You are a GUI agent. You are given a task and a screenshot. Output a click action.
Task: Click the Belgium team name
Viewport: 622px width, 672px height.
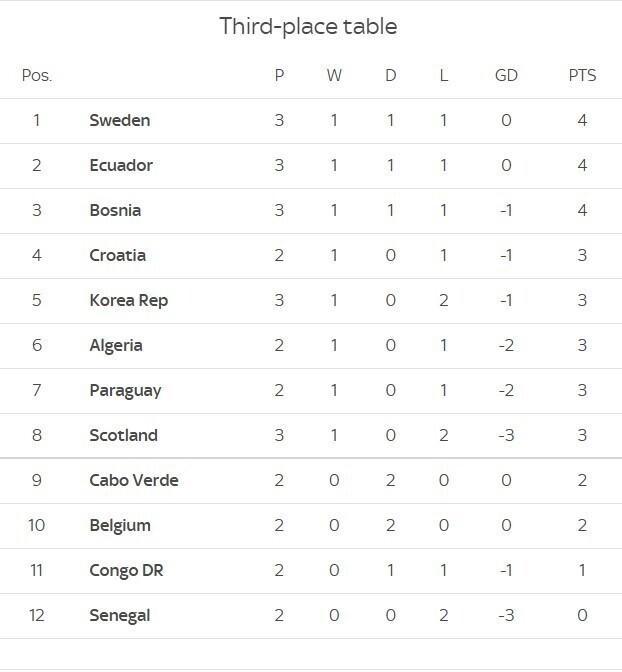click(x=120, y=525)
